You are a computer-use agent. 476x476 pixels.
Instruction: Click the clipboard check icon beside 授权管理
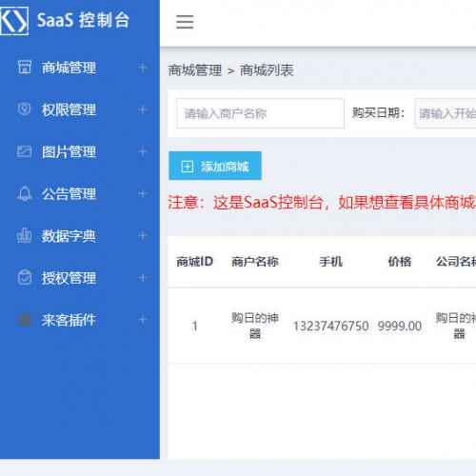25,278
